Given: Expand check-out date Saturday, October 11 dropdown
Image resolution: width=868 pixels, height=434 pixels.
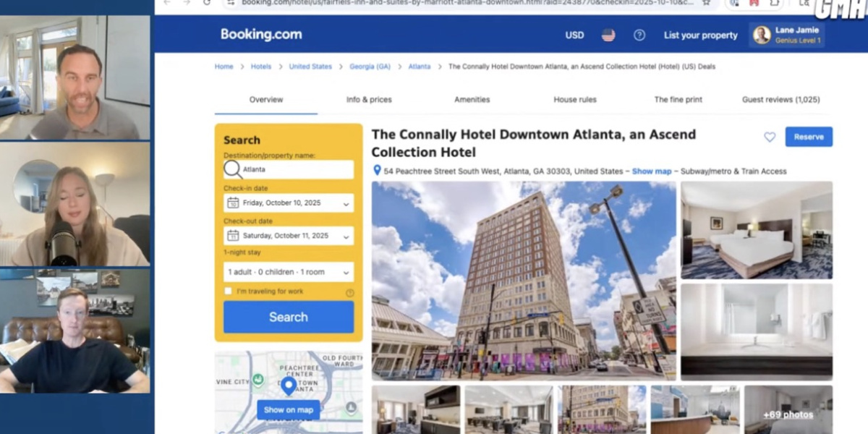Looking at the screenshot, I should click(x=289, y=236).
